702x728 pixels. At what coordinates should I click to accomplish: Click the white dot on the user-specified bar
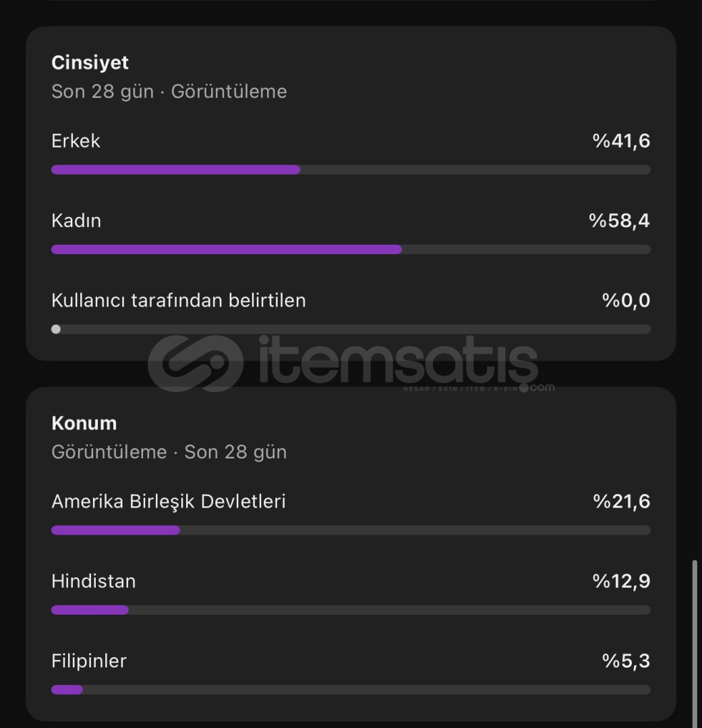click(x=56, y=329)
